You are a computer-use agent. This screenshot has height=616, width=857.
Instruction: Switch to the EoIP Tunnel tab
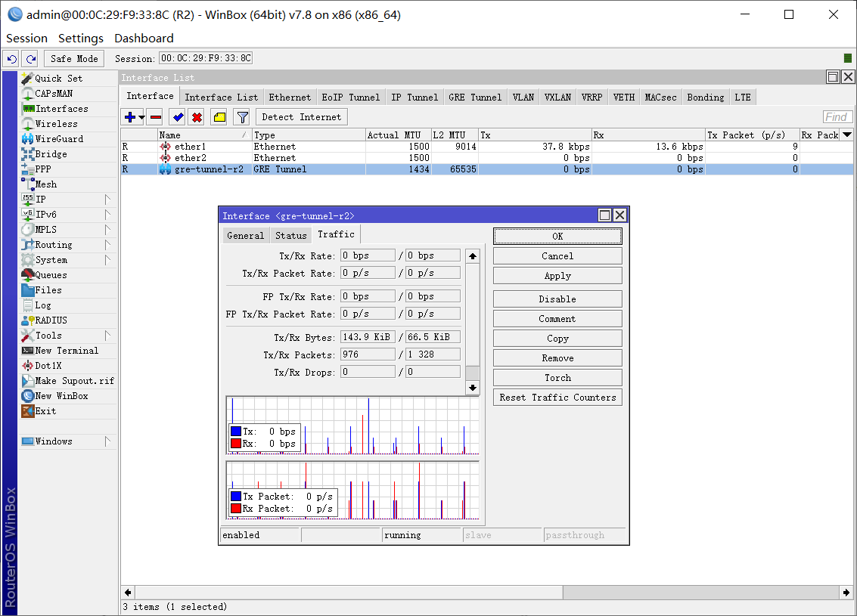pos(351,98)
